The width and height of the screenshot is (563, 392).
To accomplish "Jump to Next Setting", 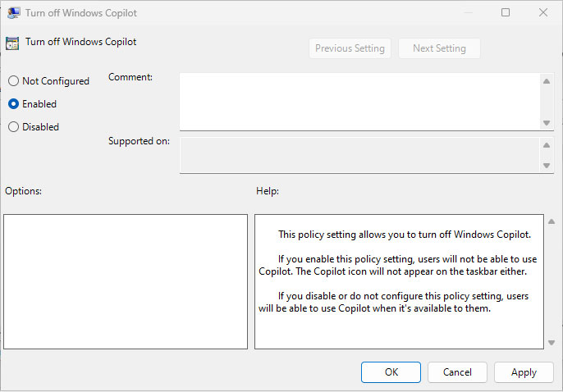I will [439, 48].
